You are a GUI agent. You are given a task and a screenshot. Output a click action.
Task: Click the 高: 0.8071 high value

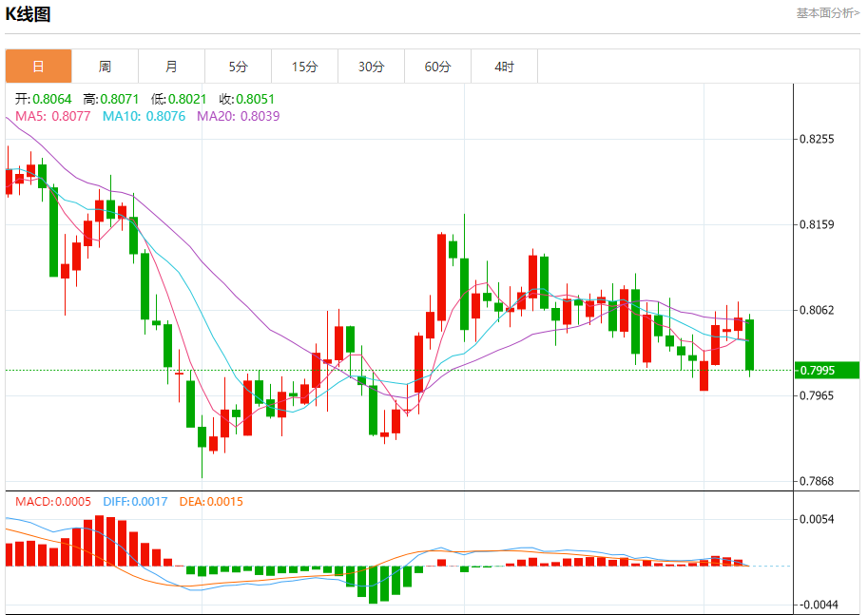click(110, 99)
